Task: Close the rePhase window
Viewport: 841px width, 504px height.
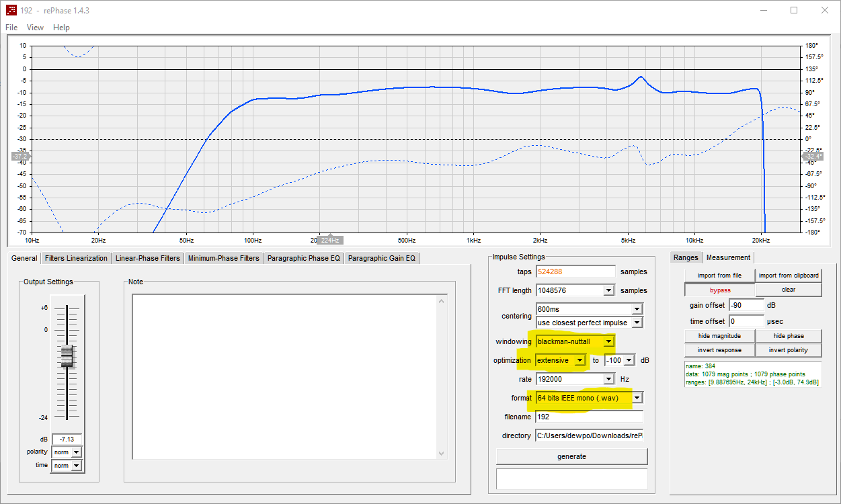Action: (x=825, y=10)
